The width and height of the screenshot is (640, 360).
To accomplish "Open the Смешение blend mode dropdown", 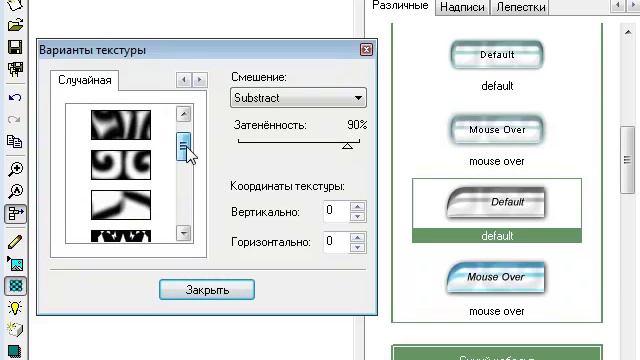I will pos(298,98).
